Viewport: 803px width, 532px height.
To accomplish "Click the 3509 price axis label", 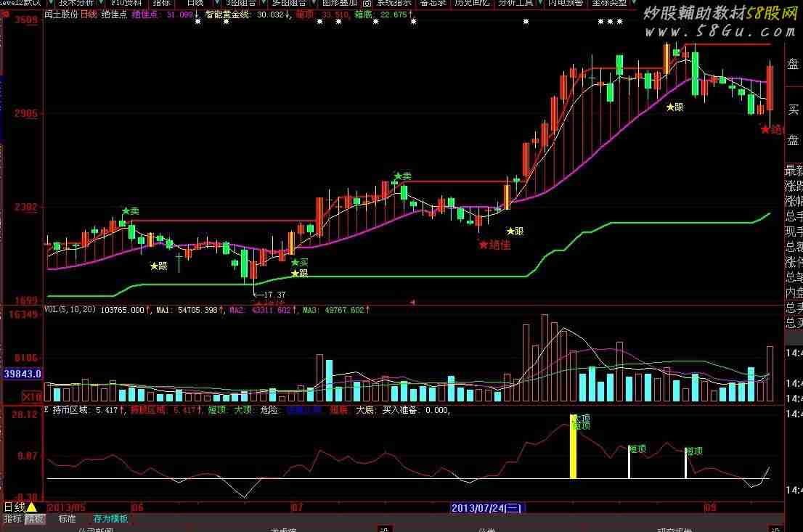I will [x=25, y=20].
